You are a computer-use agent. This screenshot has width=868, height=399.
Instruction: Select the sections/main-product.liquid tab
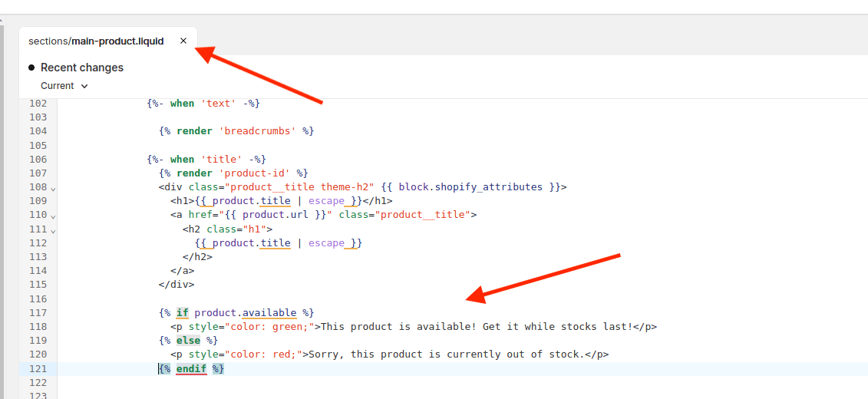tap(96, 41)
